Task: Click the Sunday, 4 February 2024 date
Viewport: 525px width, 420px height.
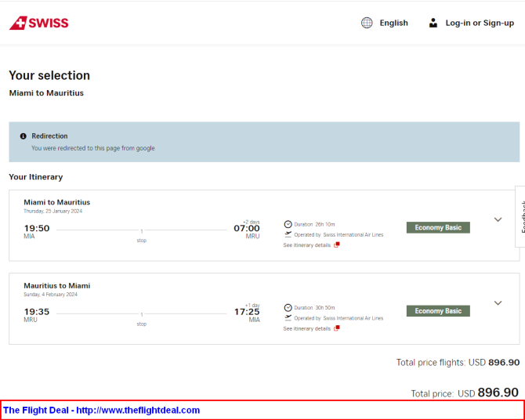Action: tap(50, 295)
